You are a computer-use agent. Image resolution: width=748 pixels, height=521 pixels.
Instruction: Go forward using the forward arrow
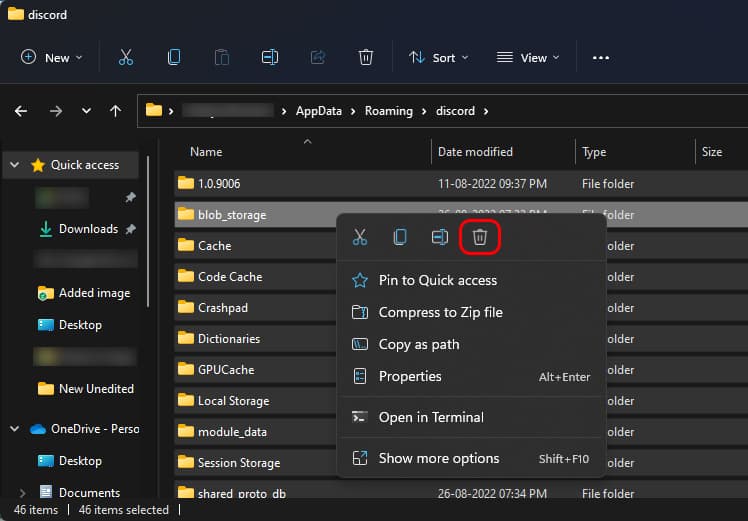tap(56, 111)
